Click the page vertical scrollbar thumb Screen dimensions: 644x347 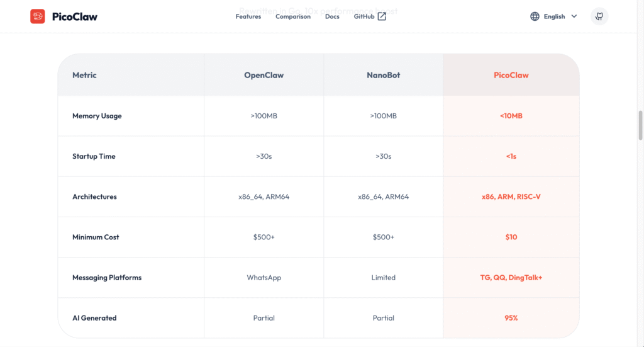pyautogui.click(x=641, y=125)
